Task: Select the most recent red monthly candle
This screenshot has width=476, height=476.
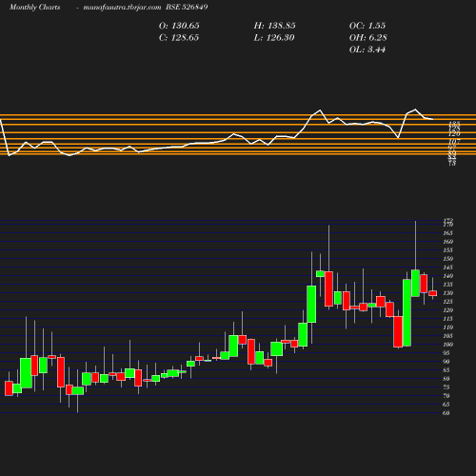Action: point(433,293)
